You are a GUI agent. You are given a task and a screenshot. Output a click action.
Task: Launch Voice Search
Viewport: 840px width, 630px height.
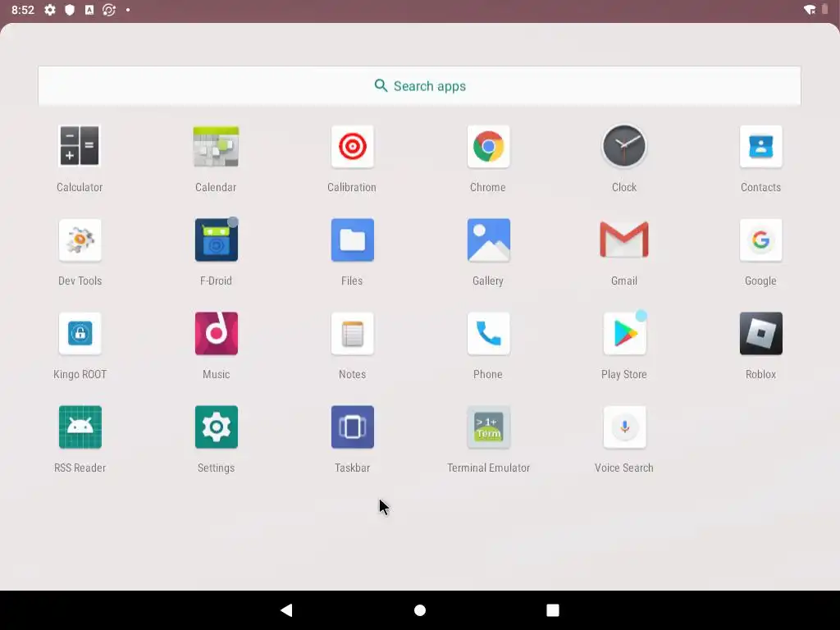[624, 427]
